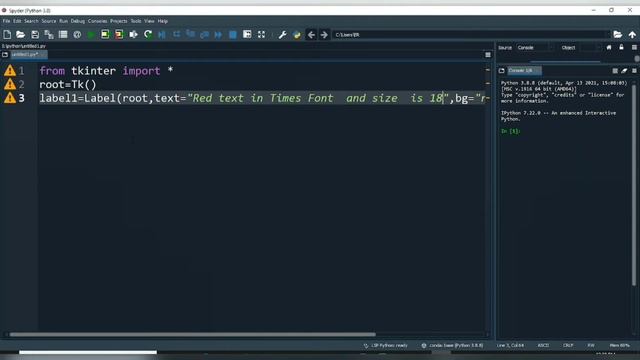Browse working directory folder icon
This screenshot has width=640, height=360.
[618, 35]
